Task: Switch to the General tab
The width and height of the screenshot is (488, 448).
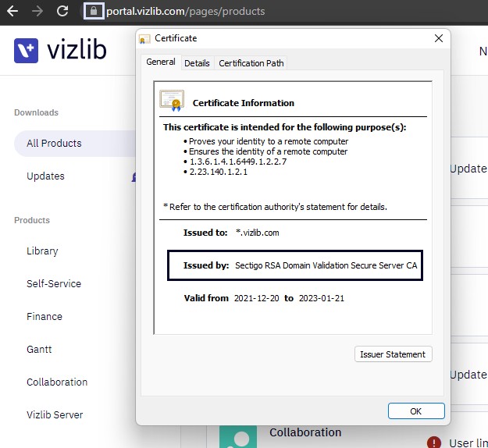Action: tap(161, 62)
